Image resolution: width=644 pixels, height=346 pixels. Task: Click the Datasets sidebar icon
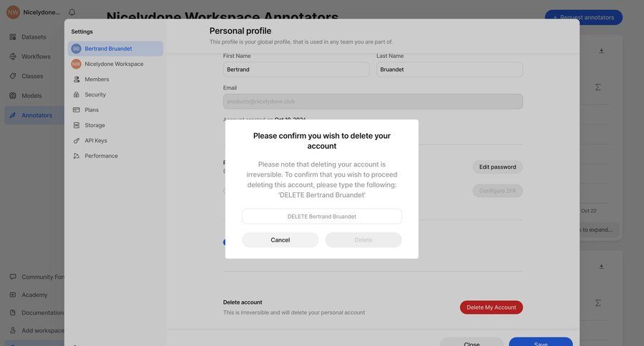click(x=13, y=37)
